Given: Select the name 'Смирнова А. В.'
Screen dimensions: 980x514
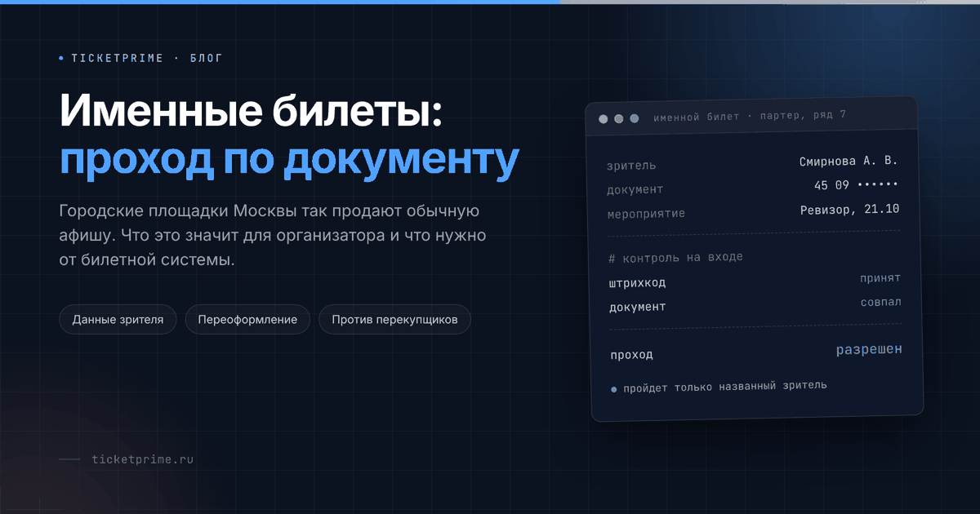Looking at the screenshot, I should (849, 162).
